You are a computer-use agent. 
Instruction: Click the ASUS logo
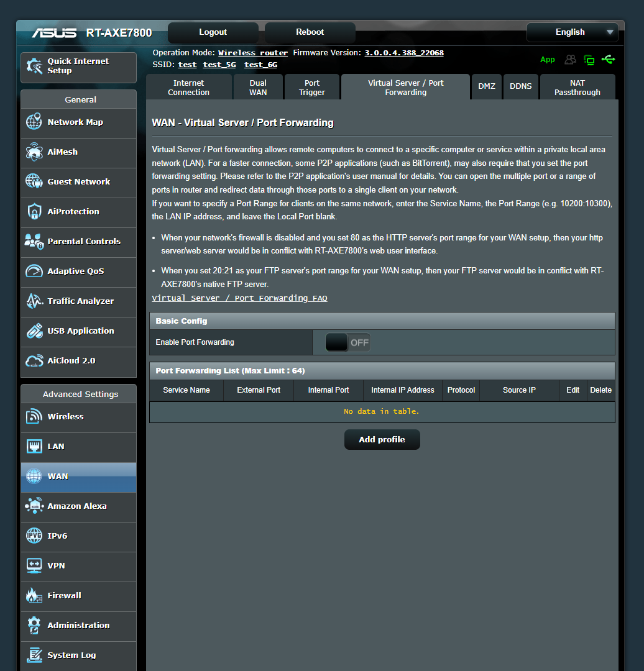point(54,33)
